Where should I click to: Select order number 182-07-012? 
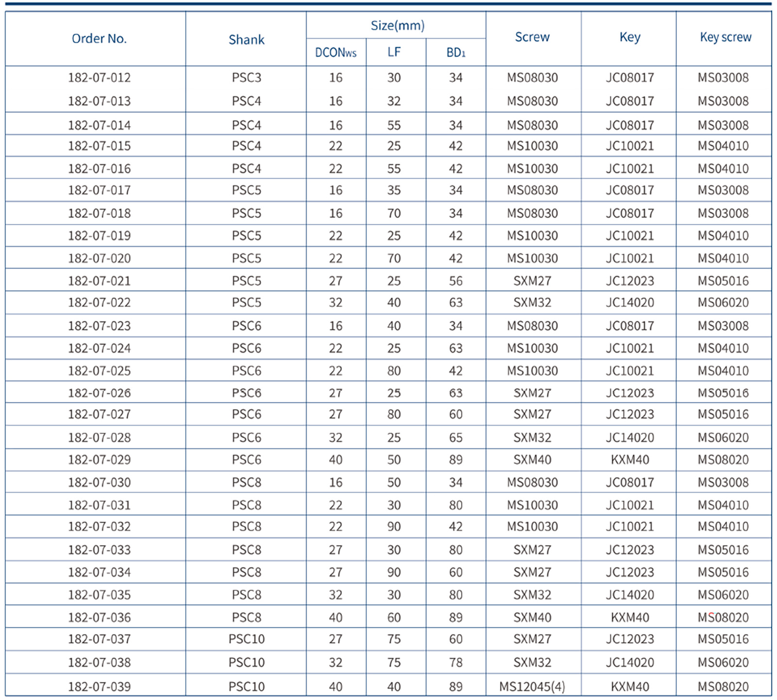(x=99, y=78)
